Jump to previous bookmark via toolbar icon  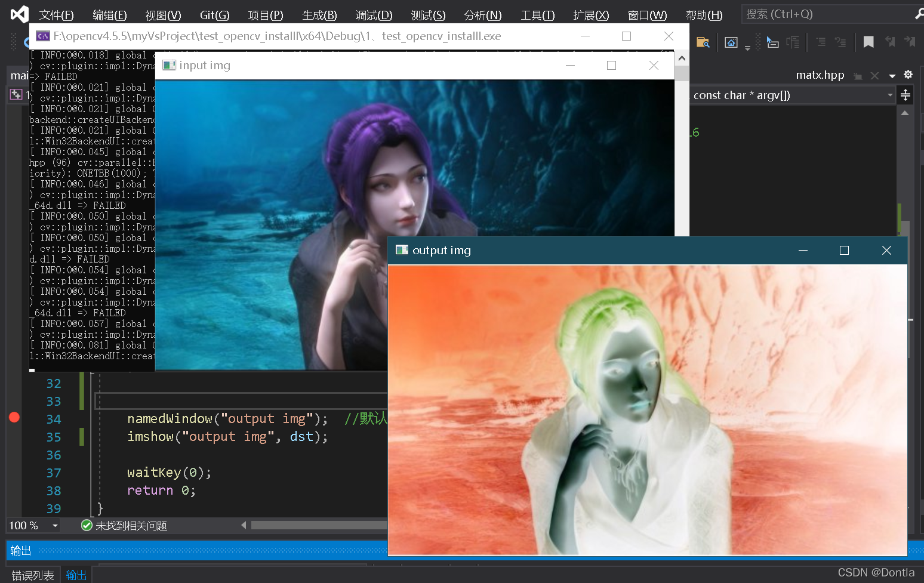click(x=890, y=42)
